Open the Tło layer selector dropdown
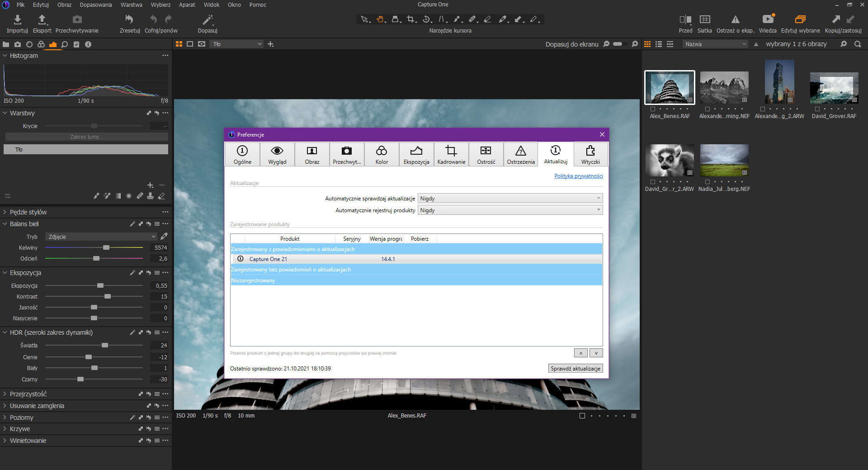The image size is (868, 470). [x=237, y=44]
